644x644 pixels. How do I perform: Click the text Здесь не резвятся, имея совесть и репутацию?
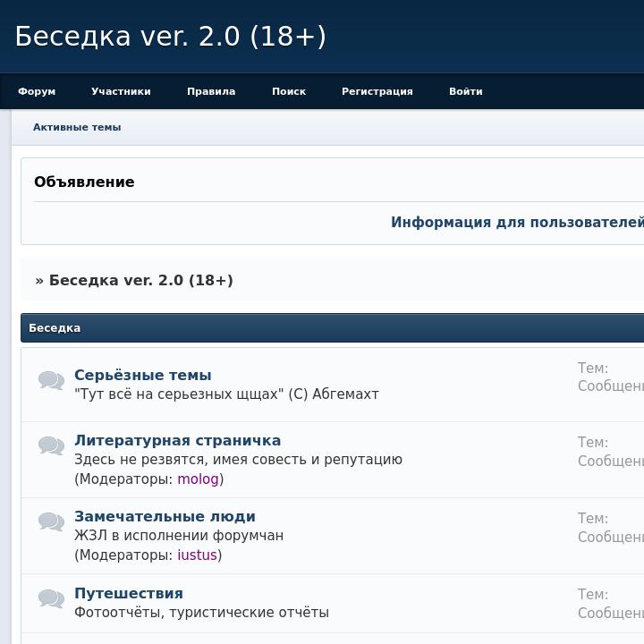238,460
